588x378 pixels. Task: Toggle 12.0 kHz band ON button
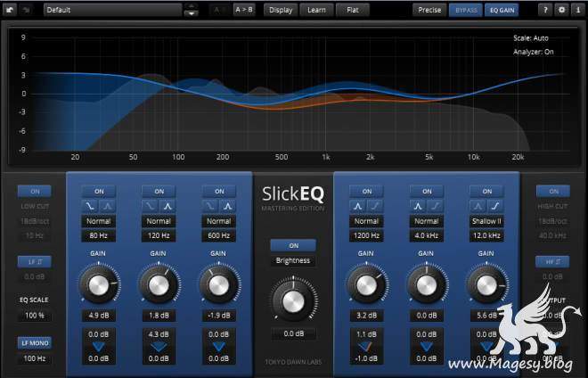[486, 191]
